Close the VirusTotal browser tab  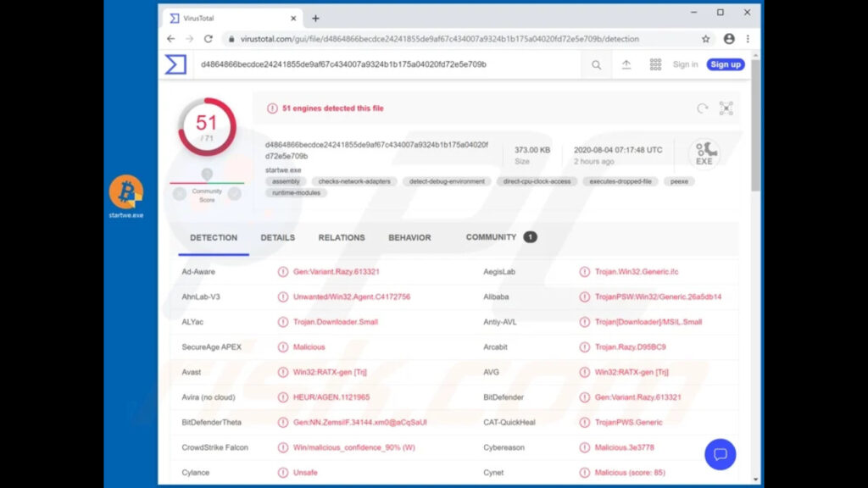click(293, 19)
